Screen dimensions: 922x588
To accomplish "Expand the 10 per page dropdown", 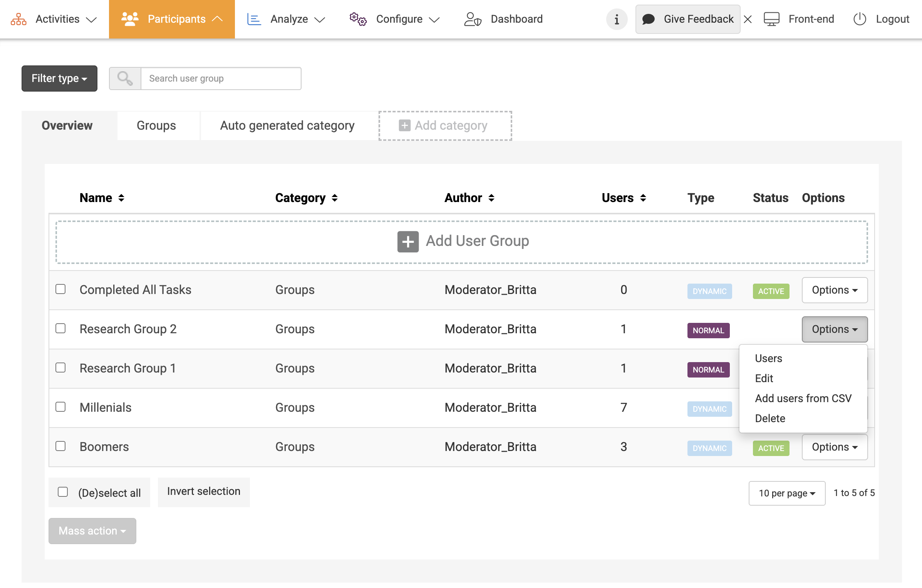I will (787, 493).
